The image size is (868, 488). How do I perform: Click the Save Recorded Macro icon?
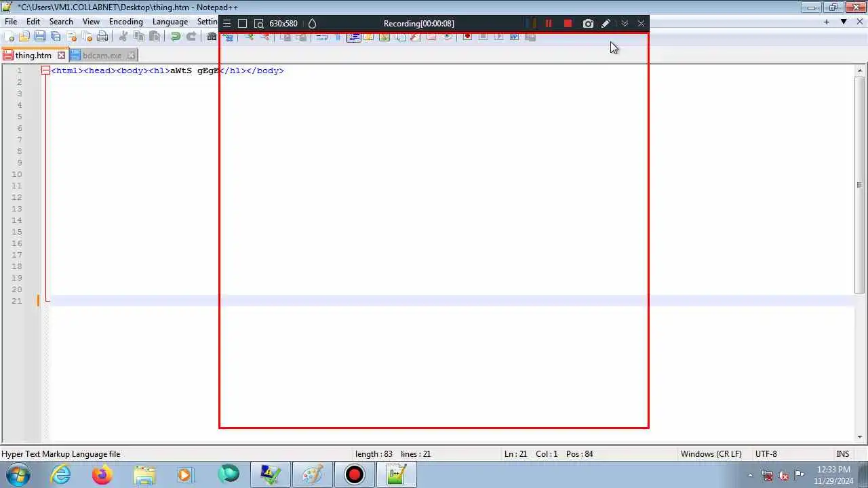pyautogui.click(x=530, y=37)
